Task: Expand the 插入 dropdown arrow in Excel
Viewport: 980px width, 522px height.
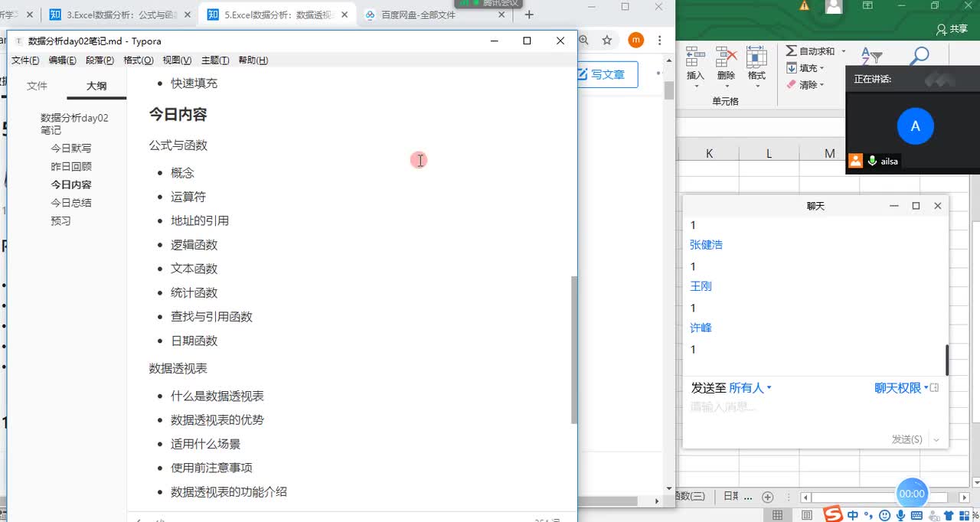Action: [x=695, y=86]
